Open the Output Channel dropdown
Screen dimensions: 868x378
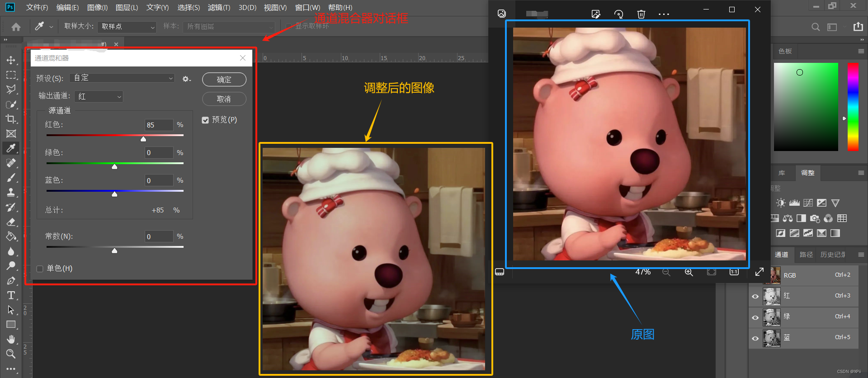(x=99, y=96)
